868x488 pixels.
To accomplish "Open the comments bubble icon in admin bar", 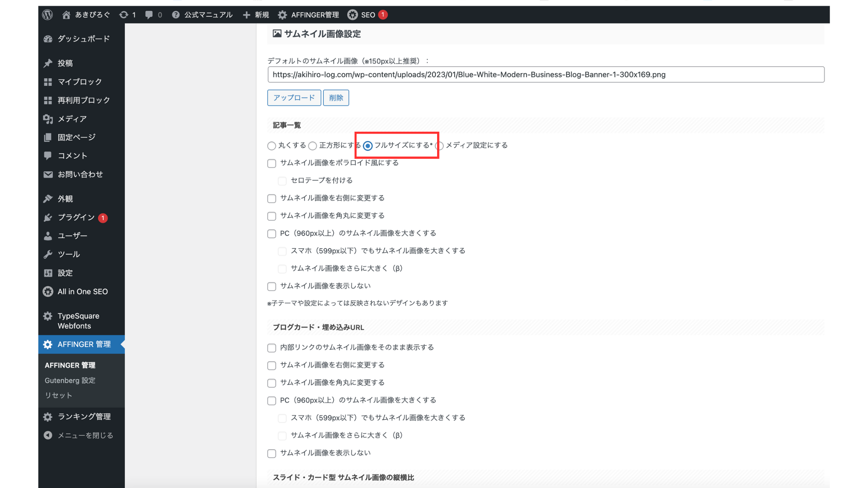I will tap(149, 15).
